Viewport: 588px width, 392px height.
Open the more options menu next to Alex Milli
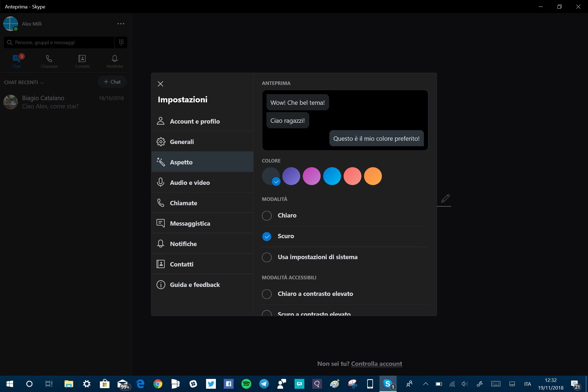pyautogui.click(x=121, y=24)
